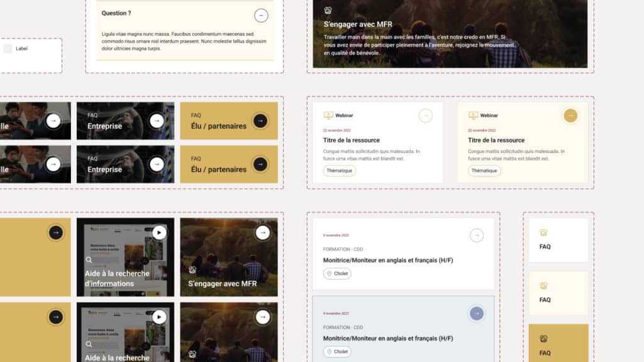Collapse the "Question ?" accordion with minus icon
The width and height of the screenshot is (644, 362).
261,16
